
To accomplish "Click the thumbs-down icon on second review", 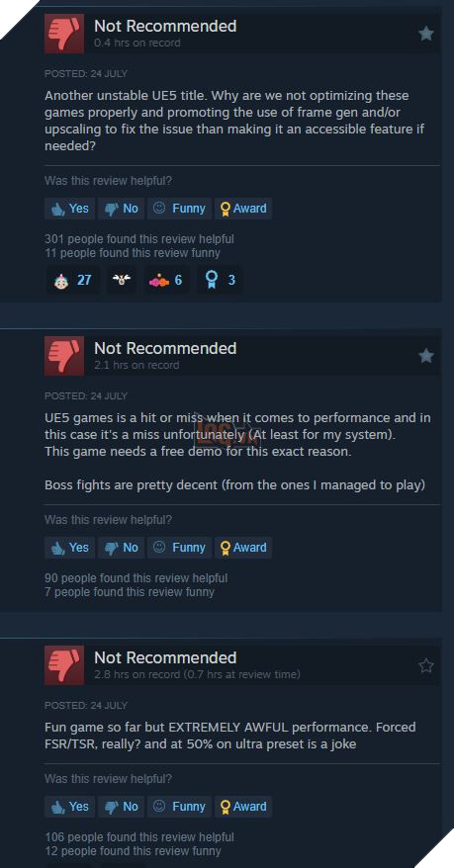I will click(x=64, y=356).
